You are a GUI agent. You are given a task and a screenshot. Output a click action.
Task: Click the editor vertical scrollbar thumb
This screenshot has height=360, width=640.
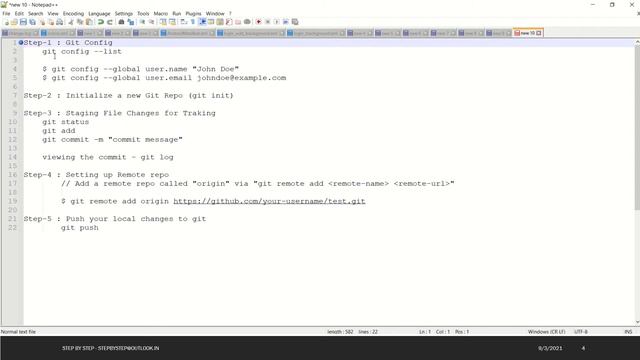click(637, 128)
